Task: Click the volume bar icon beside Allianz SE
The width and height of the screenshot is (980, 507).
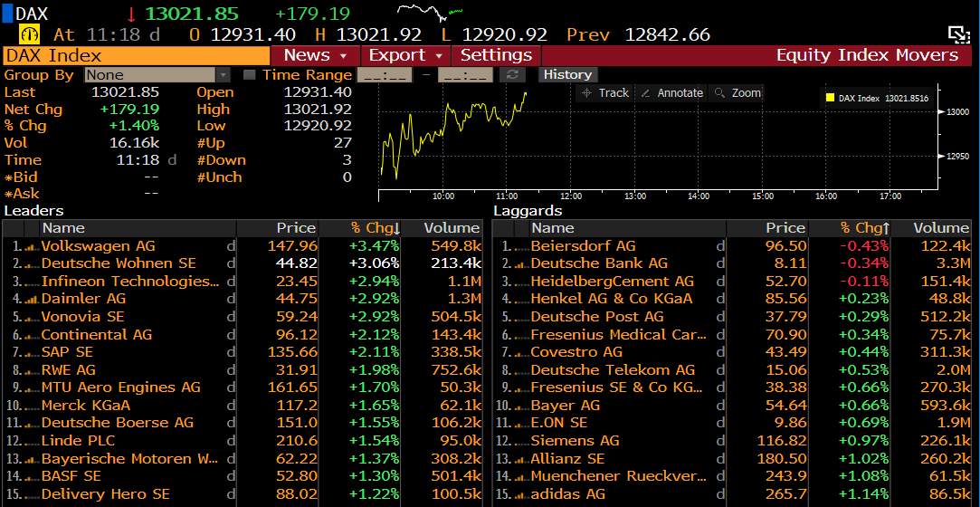Action: pyautogui.click(x=521, y=460)
